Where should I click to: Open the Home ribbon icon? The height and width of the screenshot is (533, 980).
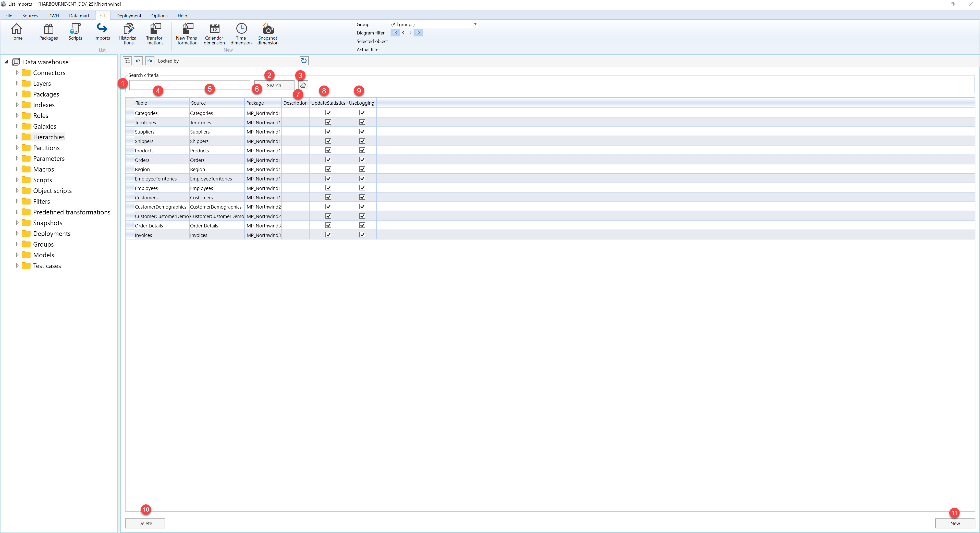[16, 32]
